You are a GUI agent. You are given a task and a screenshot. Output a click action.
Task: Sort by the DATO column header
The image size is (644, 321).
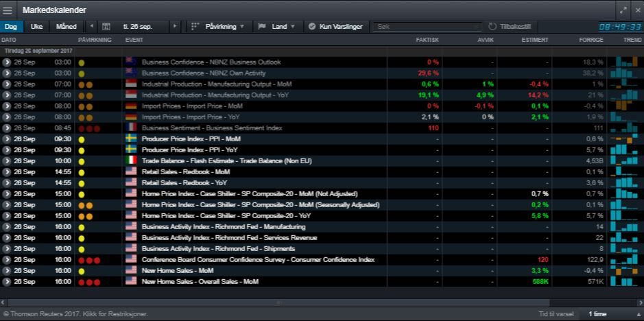(9, 40)
